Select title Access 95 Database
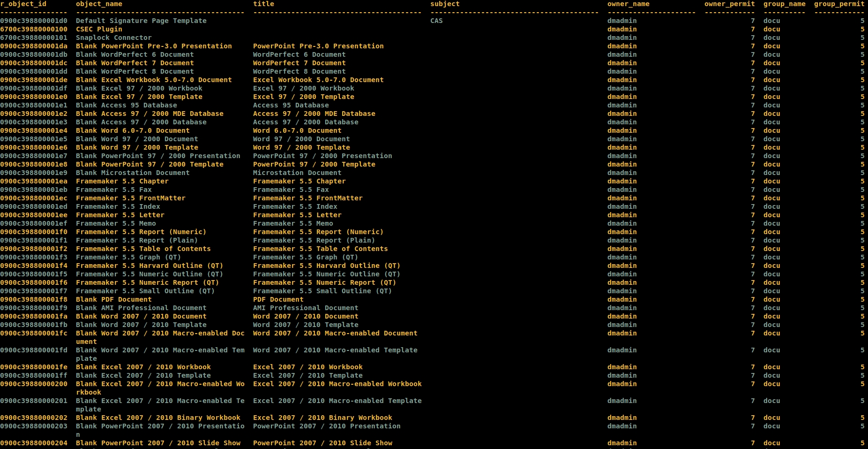Viewport: 868px width, 449px height. 291,105
